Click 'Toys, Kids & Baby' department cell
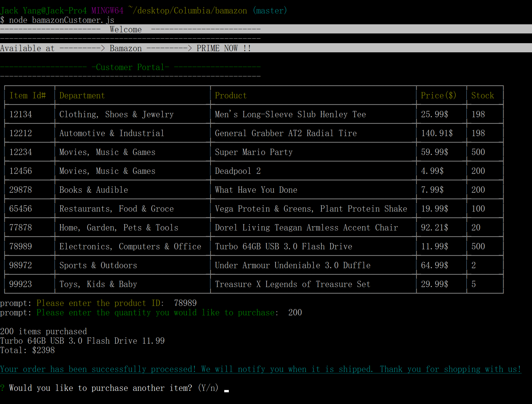 click(x=98, y=284)
